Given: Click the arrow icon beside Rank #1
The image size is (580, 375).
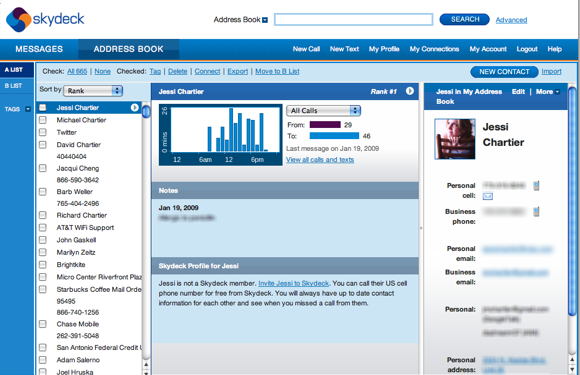Looking at the screenshot, I should pos(409,91).
